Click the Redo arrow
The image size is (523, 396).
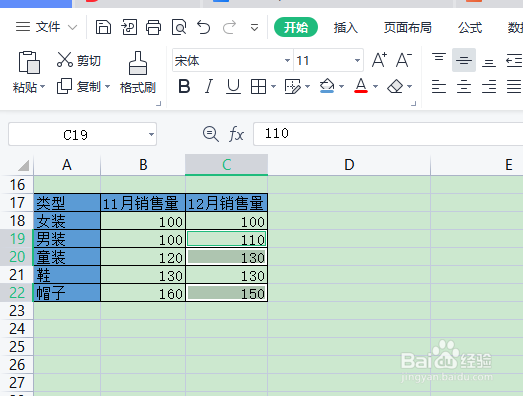point(229,27)
